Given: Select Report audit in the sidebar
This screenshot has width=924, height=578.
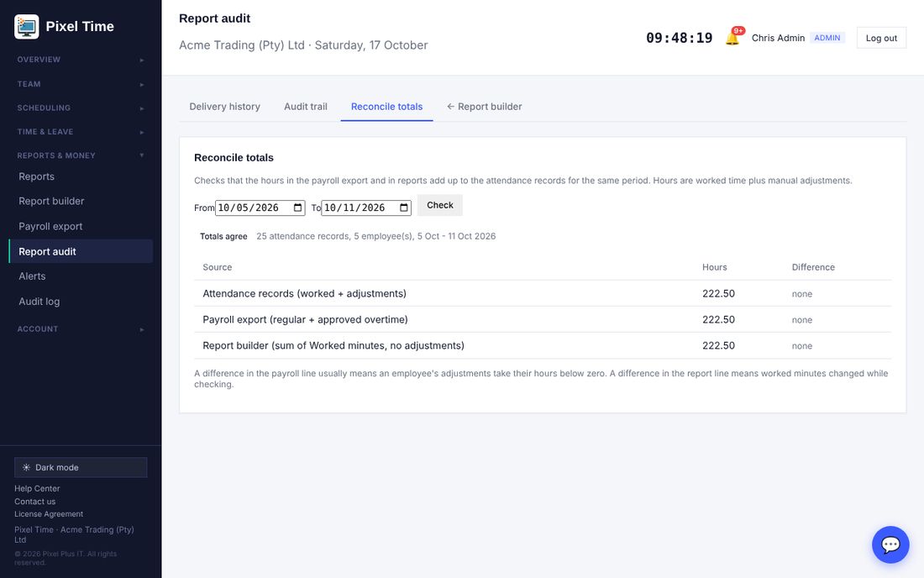Looking at the screenshot, I should pos(81,251).
